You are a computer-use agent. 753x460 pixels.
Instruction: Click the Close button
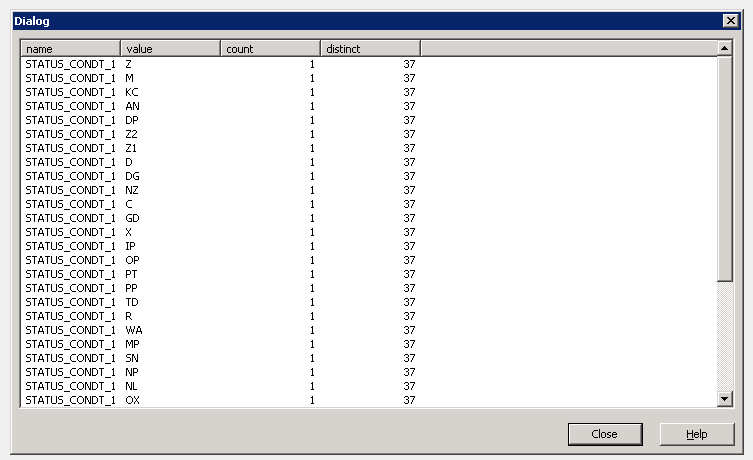pos(605,434)
